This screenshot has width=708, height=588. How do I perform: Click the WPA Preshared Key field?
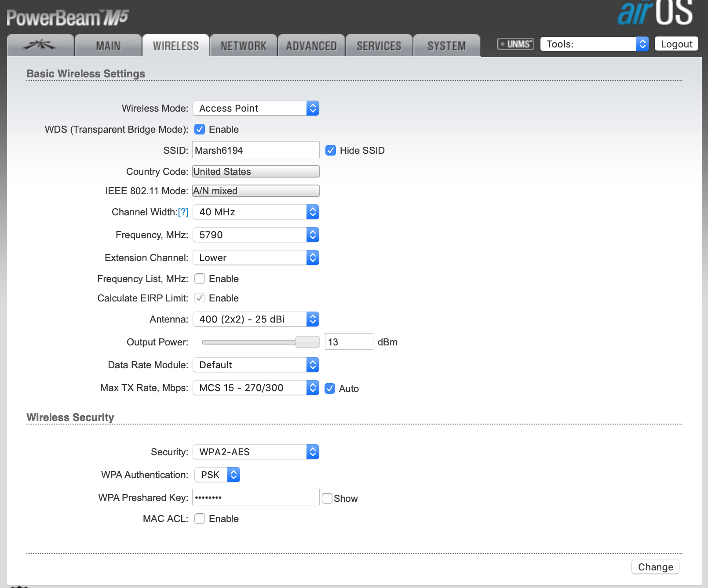click(x=256, y=497)
